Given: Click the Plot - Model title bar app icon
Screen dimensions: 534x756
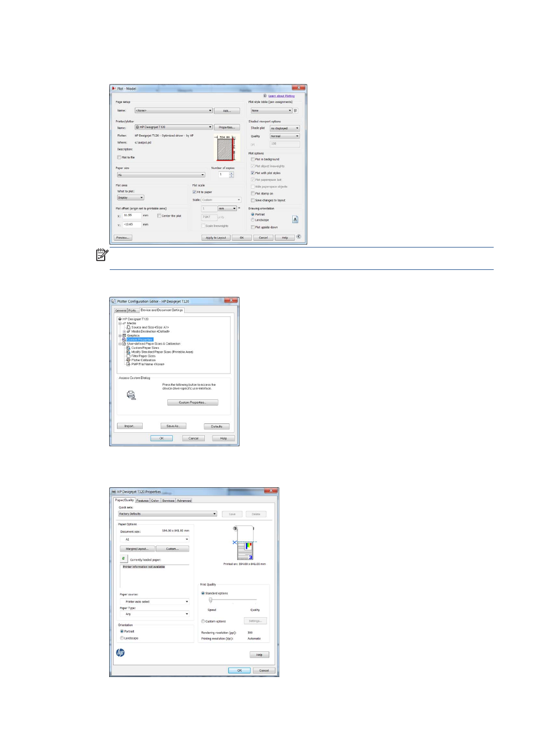Looking at the screenshot, I should (114, 88).
